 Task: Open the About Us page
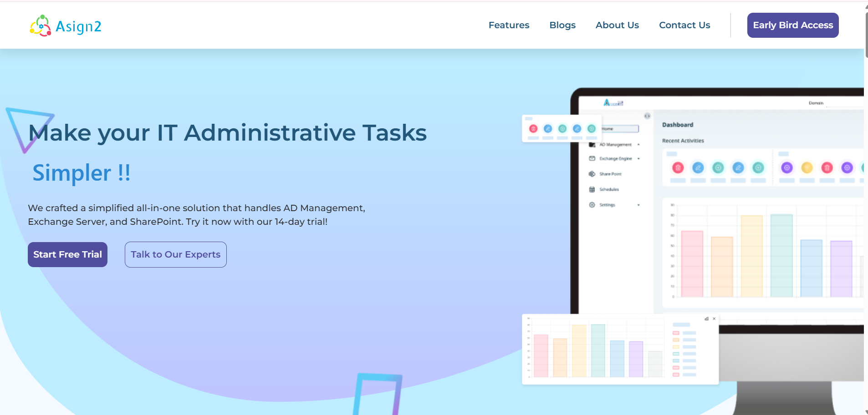pyautogui.click(x=617, y=25)
